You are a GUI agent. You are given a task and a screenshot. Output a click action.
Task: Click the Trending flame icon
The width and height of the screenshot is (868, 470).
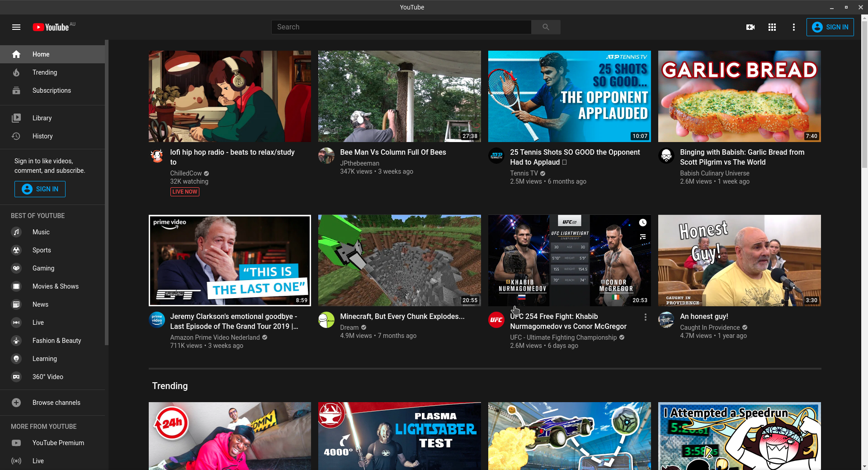point(16,72)
